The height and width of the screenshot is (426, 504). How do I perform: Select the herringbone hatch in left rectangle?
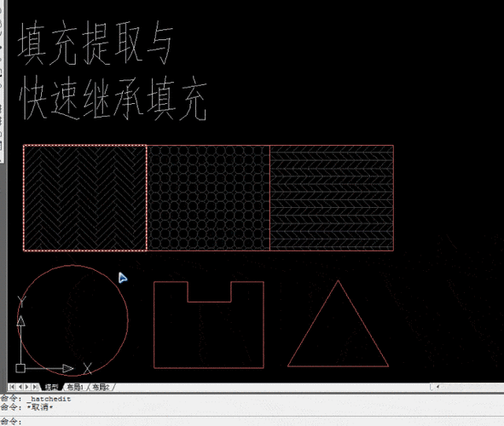[x=85, y=198]
